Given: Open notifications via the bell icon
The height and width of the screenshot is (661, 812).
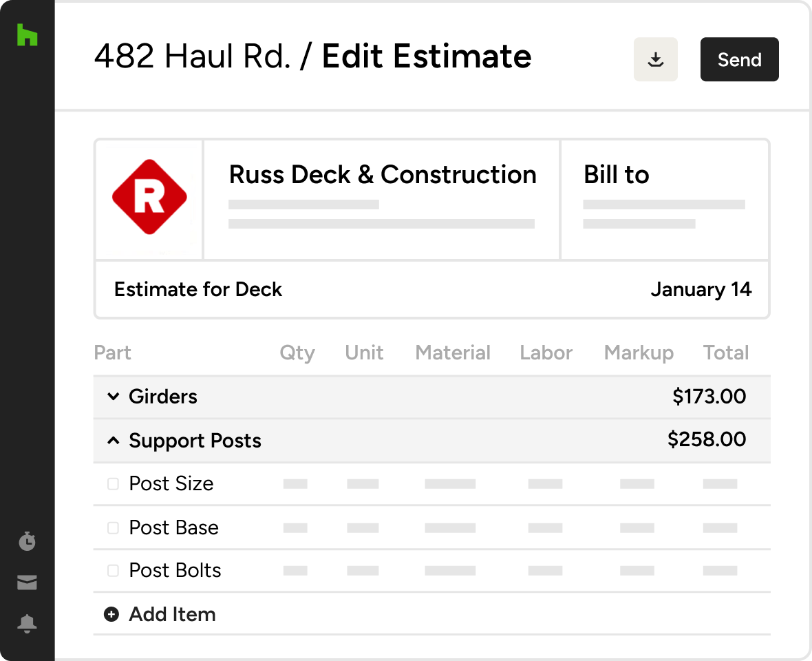Looking at the screenshot, I should point(26,624).
